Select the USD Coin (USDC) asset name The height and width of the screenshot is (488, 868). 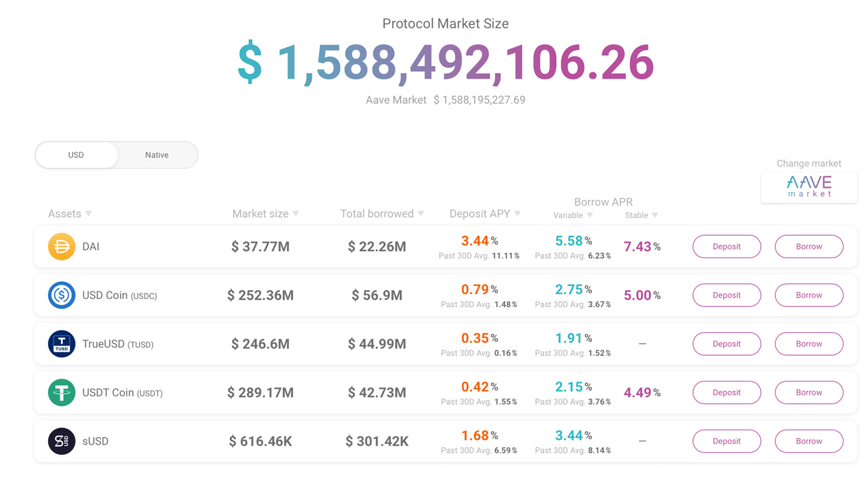[x=119, y=296]
